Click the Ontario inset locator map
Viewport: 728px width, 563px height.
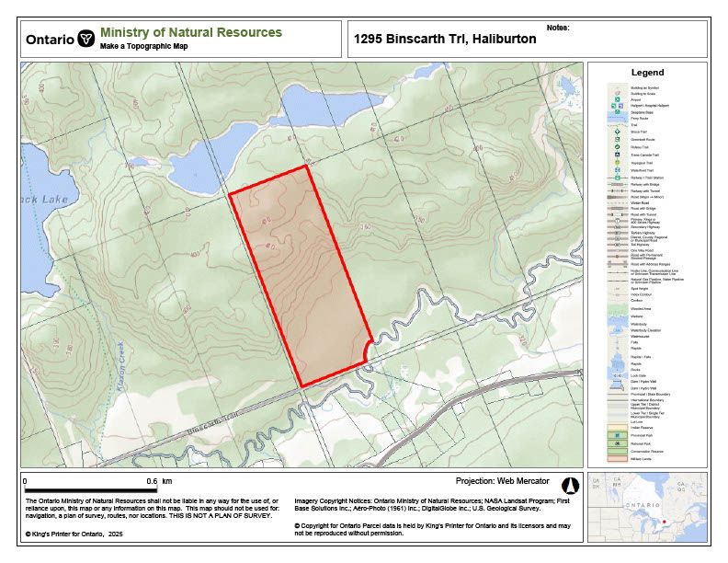coord(647,506)
